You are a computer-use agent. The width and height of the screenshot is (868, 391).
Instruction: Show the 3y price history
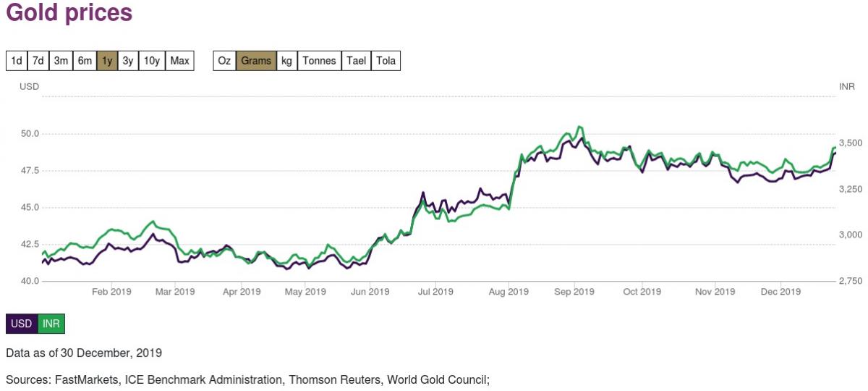coord(128,61)
